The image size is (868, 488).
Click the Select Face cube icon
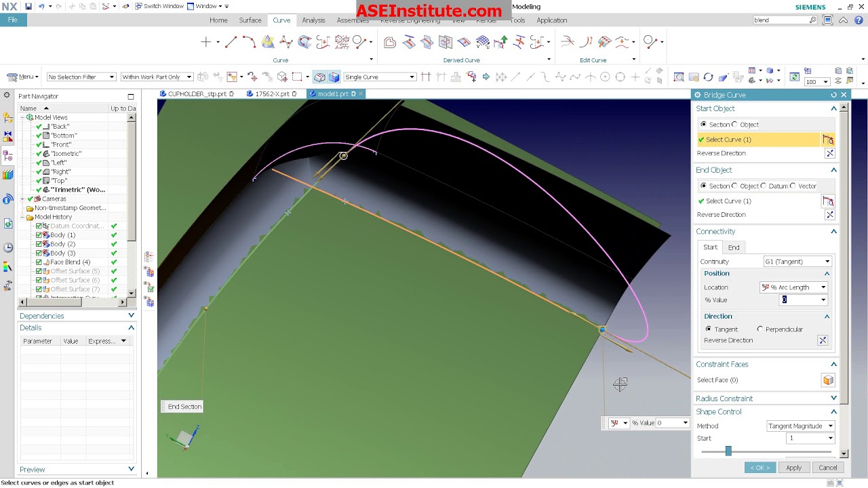[828, 380]
